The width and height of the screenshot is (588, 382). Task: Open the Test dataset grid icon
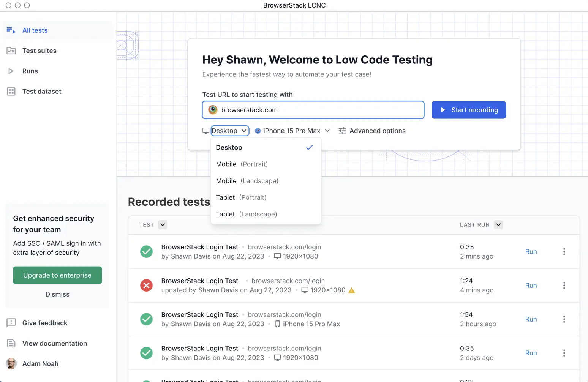click(11, 92)
